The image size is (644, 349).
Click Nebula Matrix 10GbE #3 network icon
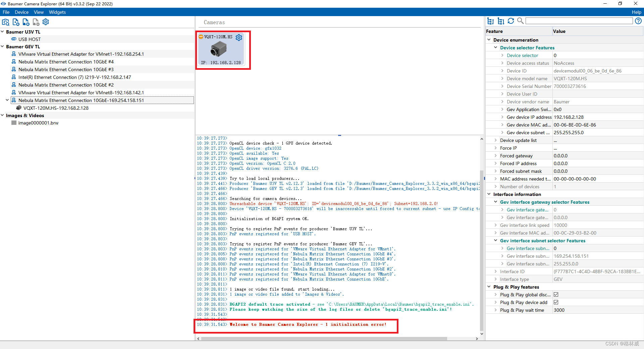click(14, 69)
